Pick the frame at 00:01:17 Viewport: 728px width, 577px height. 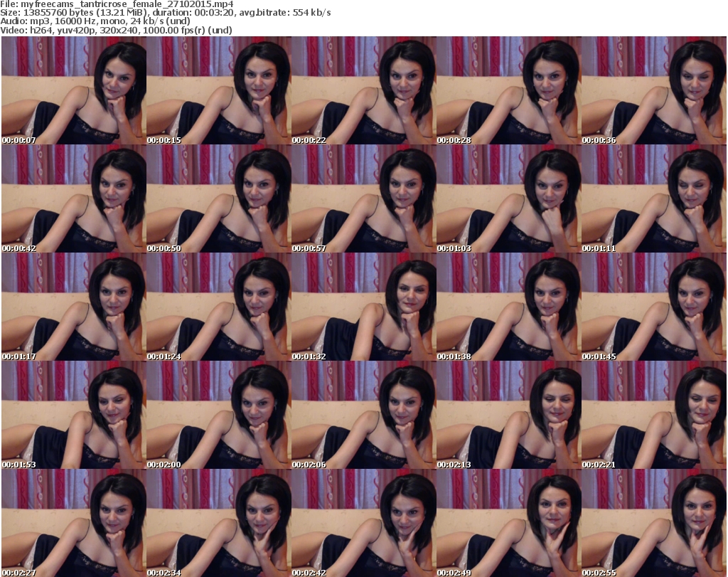point(74,307)
